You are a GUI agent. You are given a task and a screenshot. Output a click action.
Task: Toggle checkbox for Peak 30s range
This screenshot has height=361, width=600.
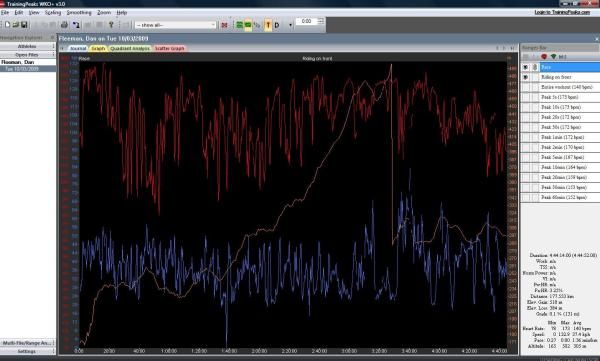(x=526, y=127)
